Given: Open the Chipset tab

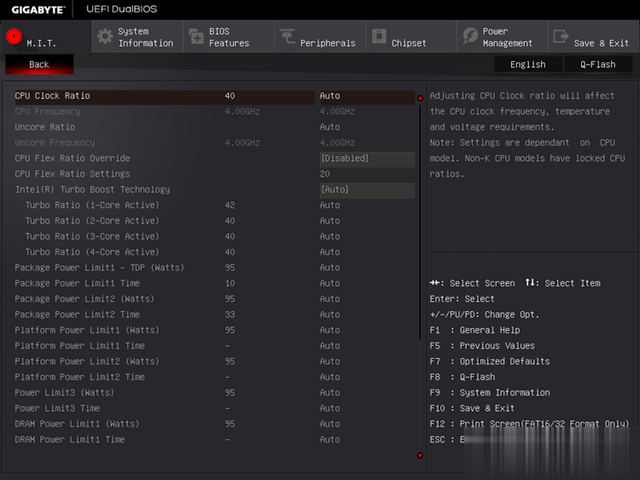Looking at the screenshot, I should tap(411, 37).
